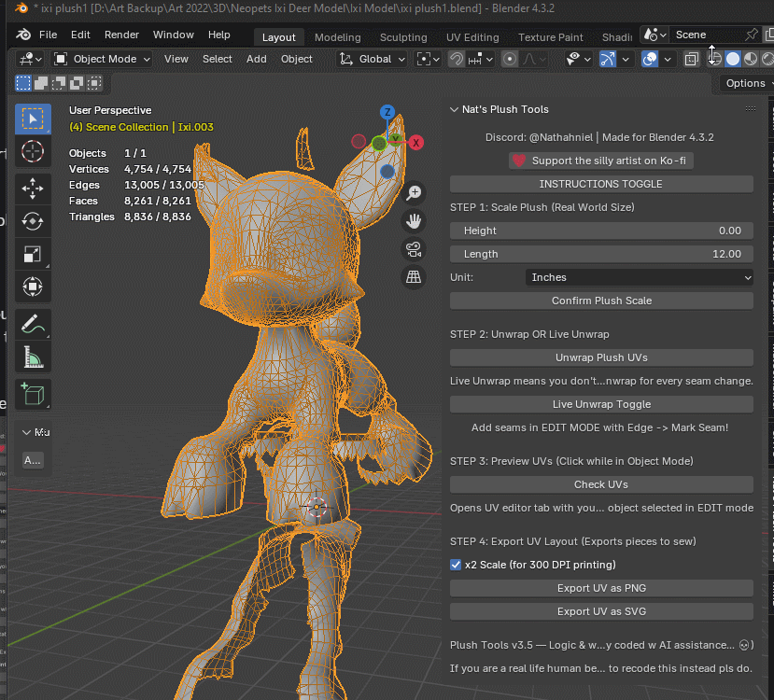Screen dimensions: 774x700
Task: Open the Object Mode dropdown
Action: pos(102,59)
